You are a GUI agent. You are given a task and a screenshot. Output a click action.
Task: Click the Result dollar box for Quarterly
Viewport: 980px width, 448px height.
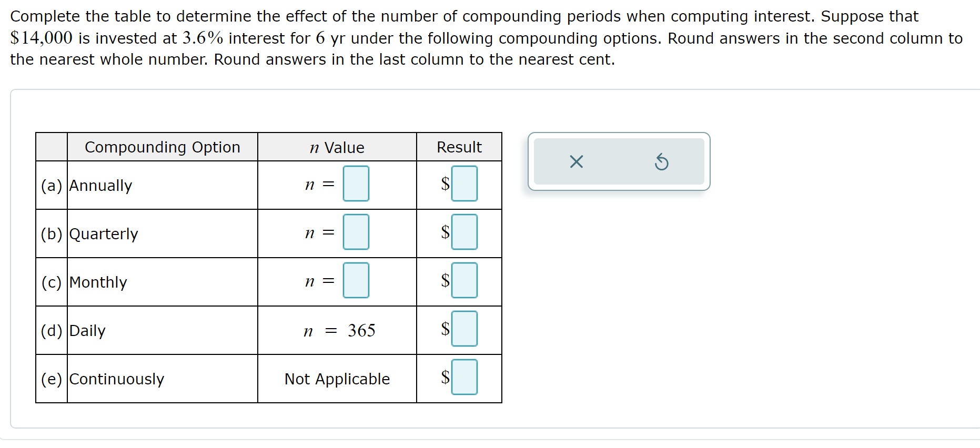(464, 232)
